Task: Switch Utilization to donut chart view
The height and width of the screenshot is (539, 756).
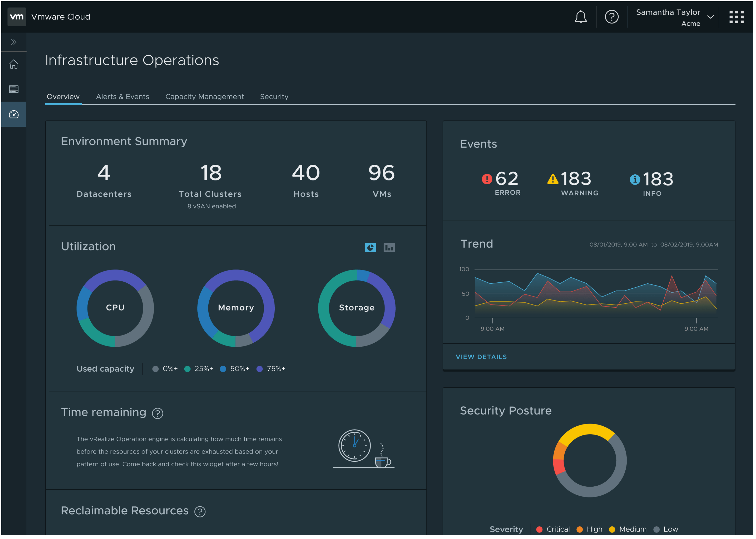Action: [371, 248]
